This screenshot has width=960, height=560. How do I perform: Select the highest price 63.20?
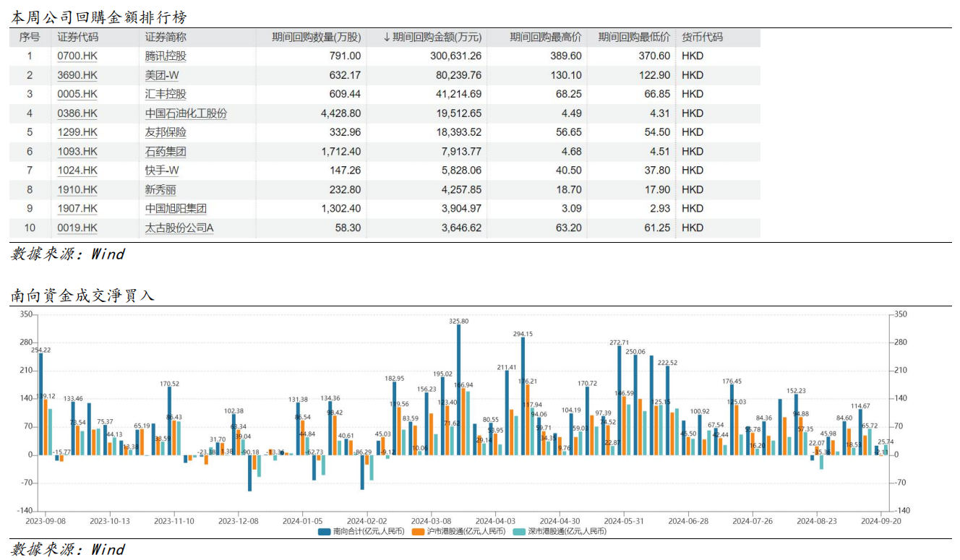tap(569, 228)
